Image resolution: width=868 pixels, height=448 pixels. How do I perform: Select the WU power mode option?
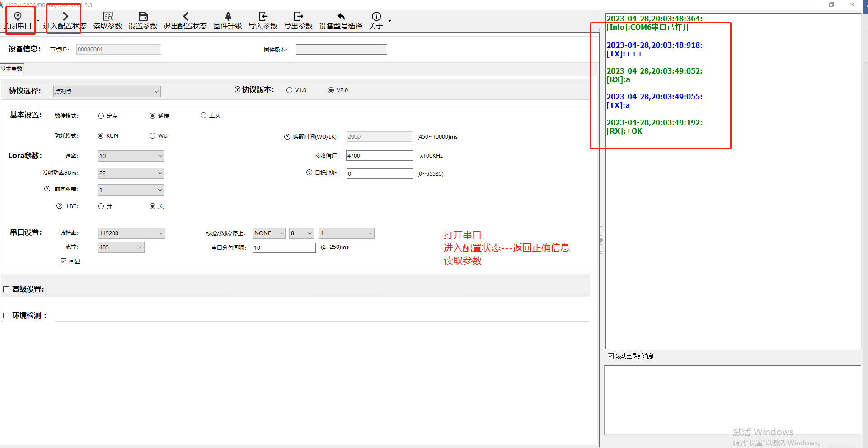pos(153,136)
